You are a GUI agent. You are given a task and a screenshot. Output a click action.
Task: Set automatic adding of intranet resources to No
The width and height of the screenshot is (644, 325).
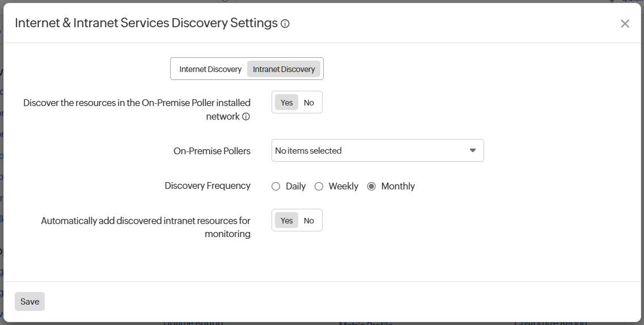click(x=309, y=221)
